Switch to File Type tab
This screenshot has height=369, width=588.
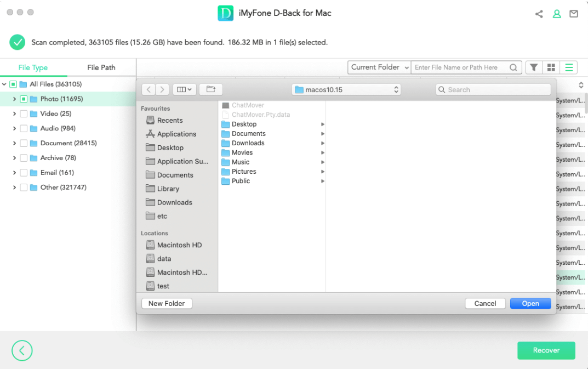(33, 67)
